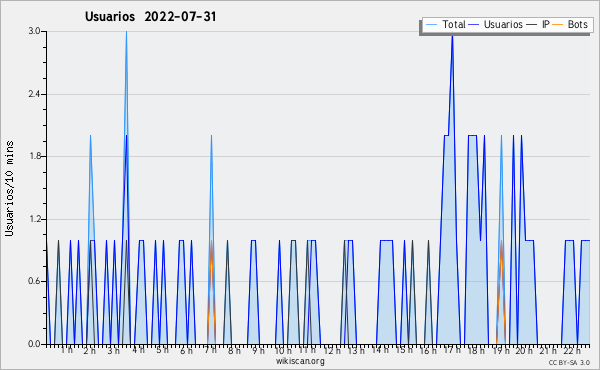Click the y-axis label 2.4
The image size is (600, 370).
(x=34, y=94)
